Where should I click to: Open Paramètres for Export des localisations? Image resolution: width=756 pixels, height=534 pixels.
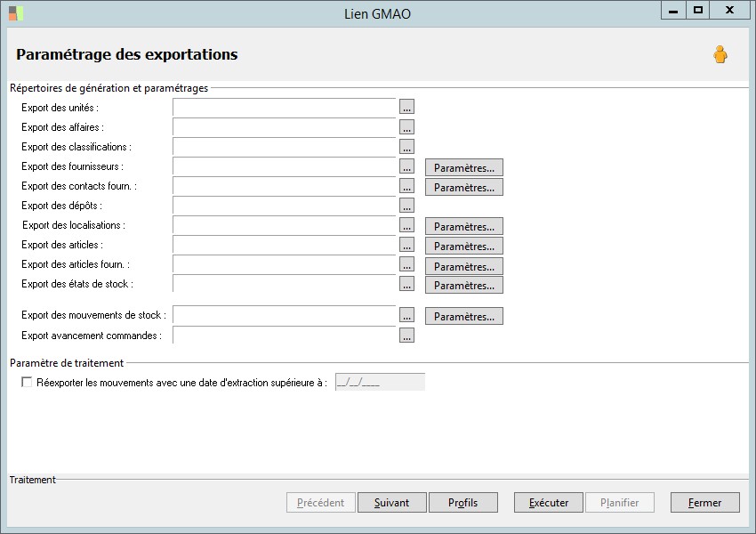coord(463,226)
